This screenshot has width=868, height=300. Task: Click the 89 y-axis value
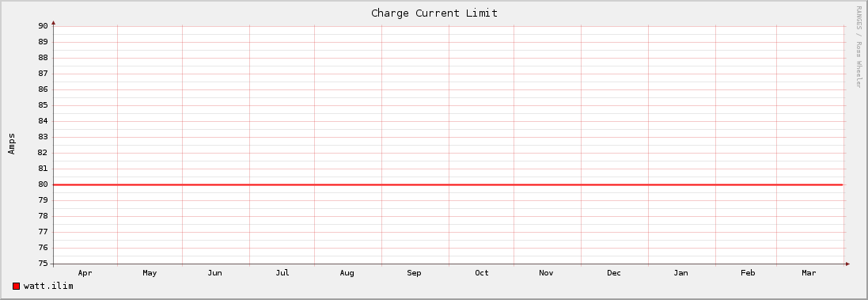pos(44,41)
